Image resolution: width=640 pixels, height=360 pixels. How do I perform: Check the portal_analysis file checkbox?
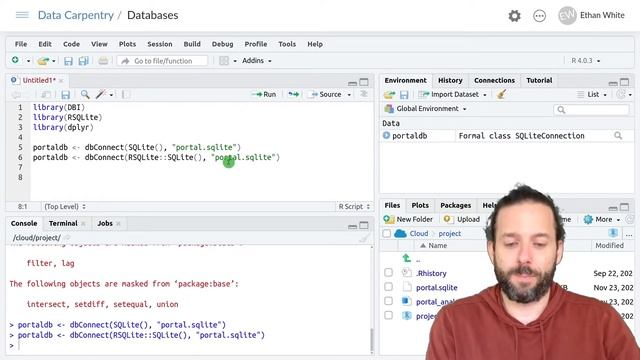[388, 301]
